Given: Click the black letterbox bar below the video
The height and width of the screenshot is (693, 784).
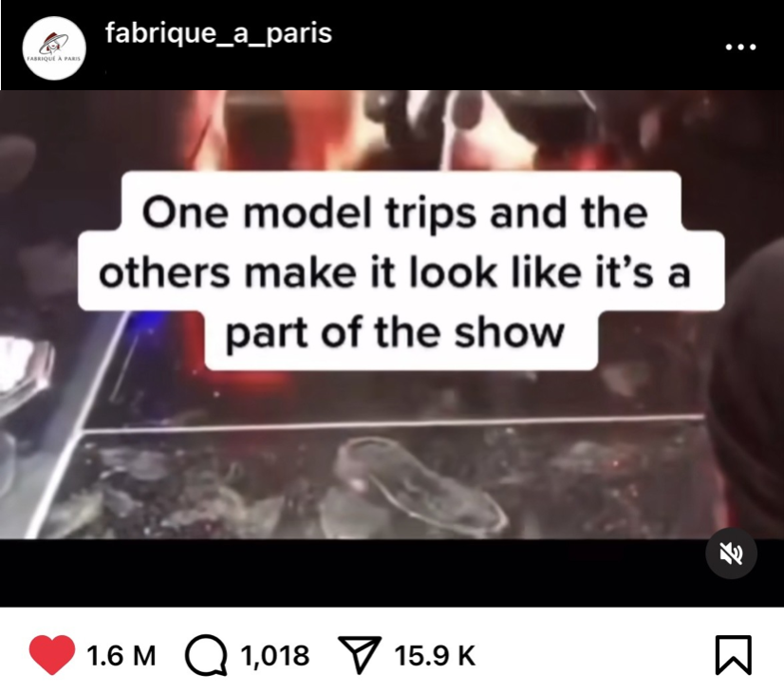Looking at the screenshot, I should point(350,573).
